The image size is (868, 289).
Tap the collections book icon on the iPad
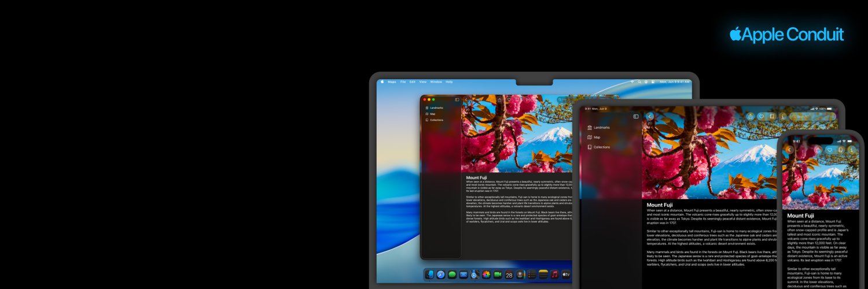[772, 116]
